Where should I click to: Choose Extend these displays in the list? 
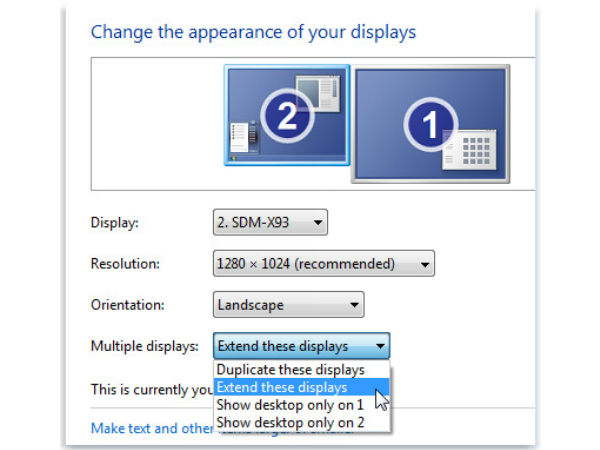coord(283,387)
